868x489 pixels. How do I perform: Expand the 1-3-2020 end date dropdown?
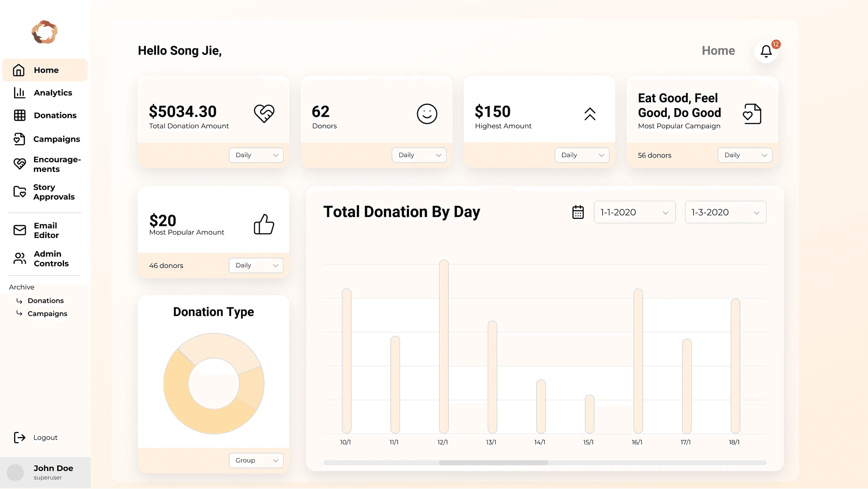725,212
